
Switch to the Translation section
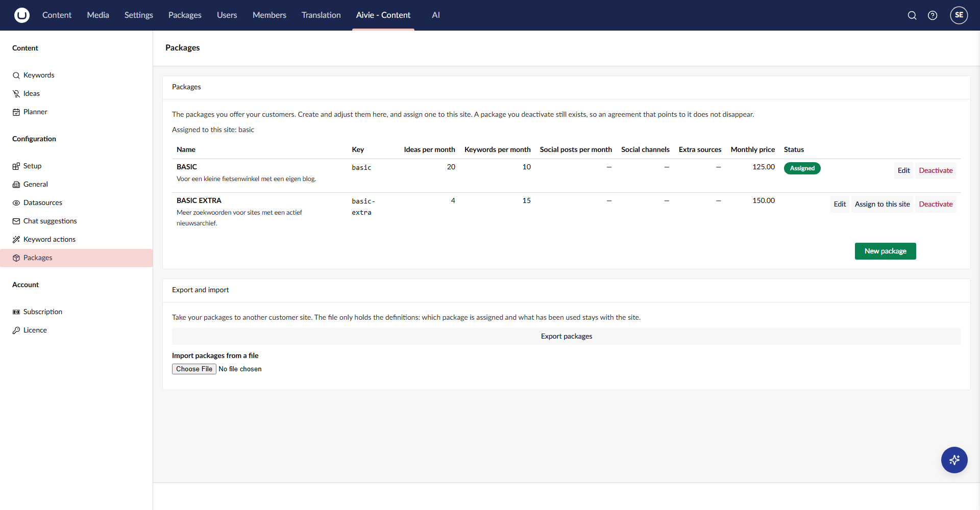[321, 15]
